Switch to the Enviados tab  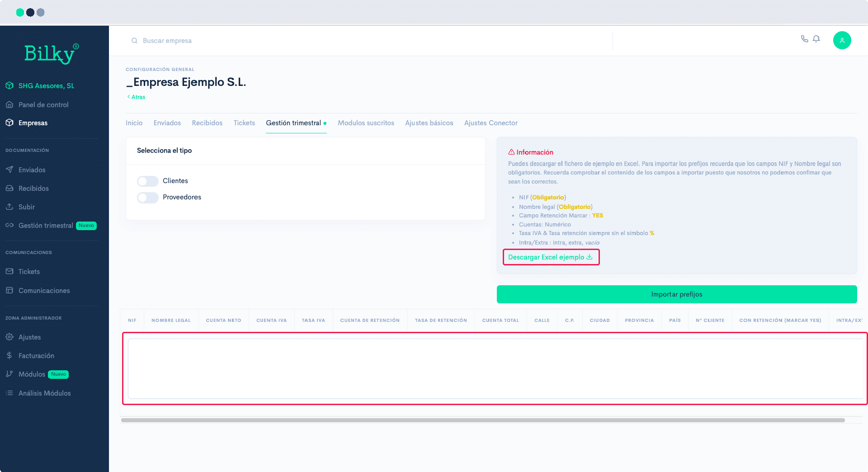tap(167, 123)
